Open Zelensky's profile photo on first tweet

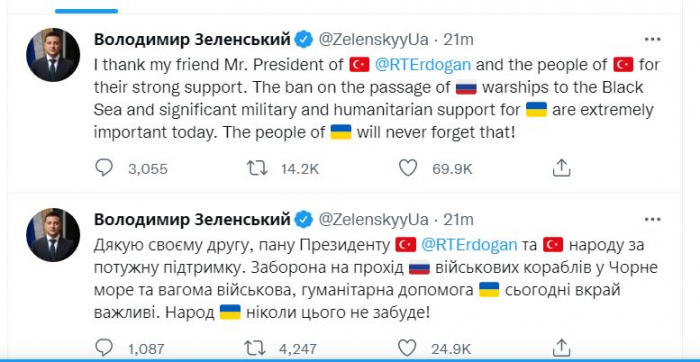coord(53,55)
